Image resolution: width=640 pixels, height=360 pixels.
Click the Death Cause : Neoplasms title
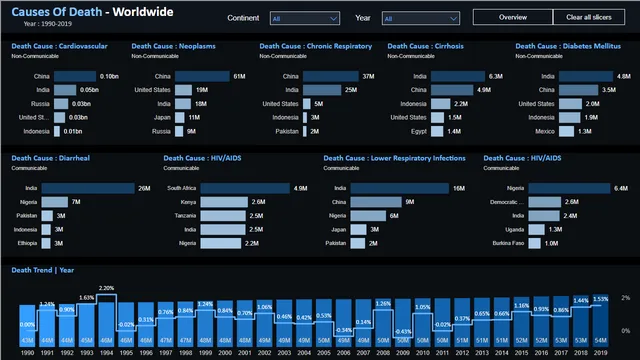(x=173, y=46)
